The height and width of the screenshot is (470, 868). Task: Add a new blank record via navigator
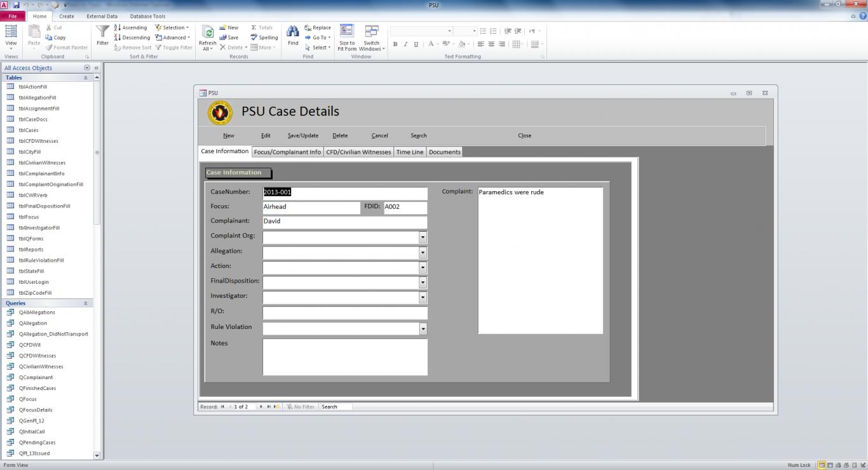tap(276, 406)
